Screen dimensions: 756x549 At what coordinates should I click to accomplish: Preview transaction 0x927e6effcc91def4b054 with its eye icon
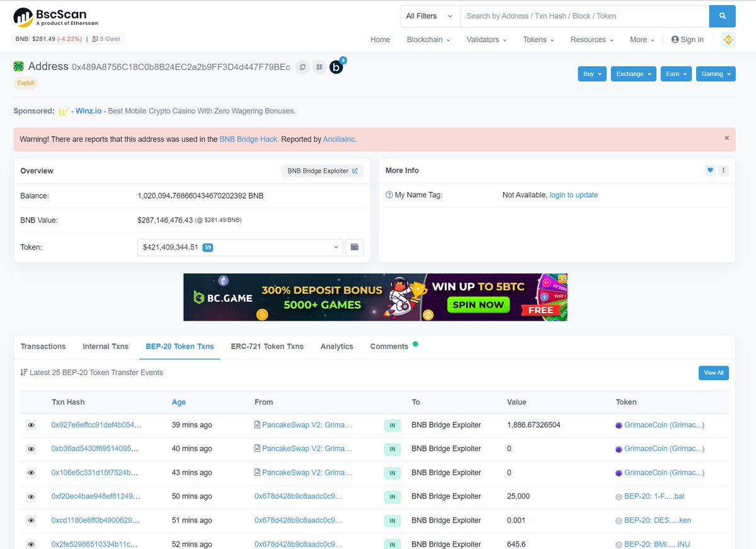point(31,425)
